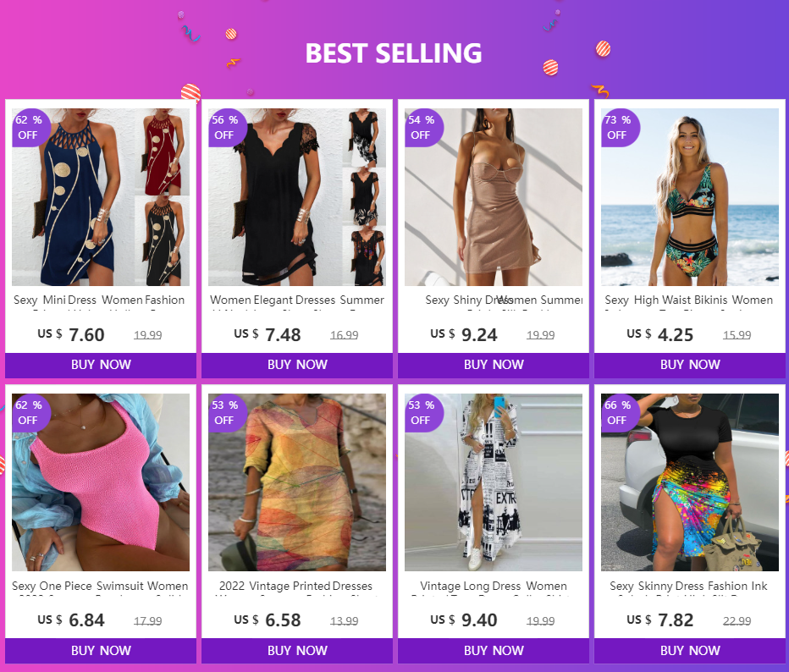Click BUY NOW for the 7.82 Skinny Dress
The width and height of the screenshot is (789, 672).
click(690, 650)
